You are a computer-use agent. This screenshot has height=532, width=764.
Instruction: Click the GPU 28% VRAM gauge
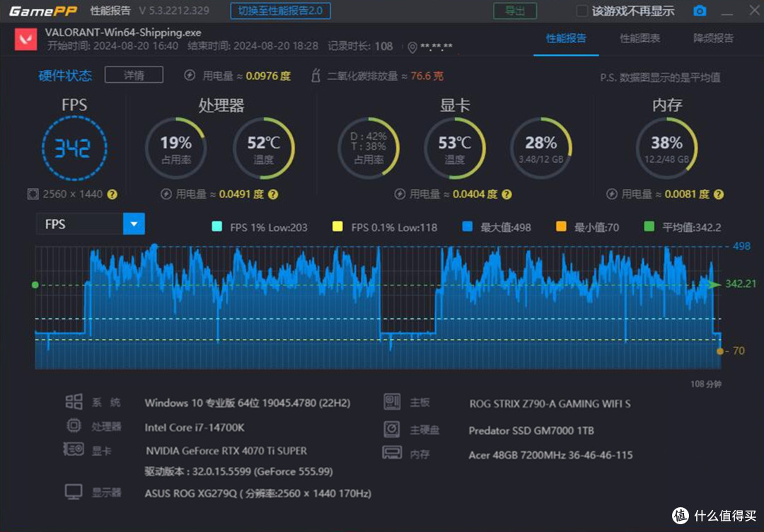541,148
